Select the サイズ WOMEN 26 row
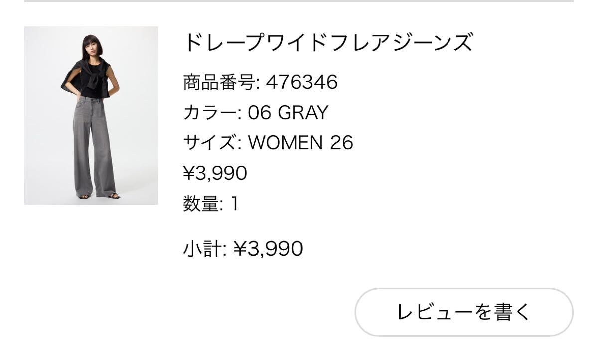598x364 pixels. 269,142
